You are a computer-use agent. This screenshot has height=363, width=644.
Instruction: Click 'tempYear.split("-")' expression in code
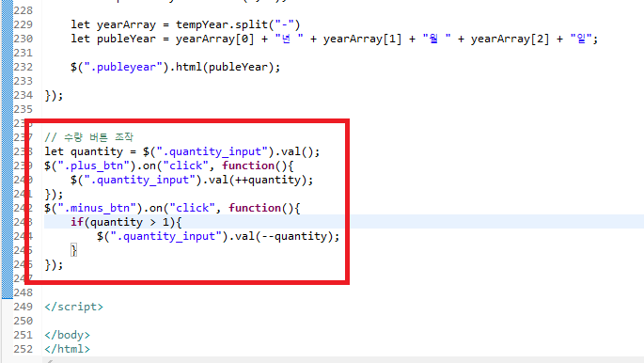[x=238, y=24]
